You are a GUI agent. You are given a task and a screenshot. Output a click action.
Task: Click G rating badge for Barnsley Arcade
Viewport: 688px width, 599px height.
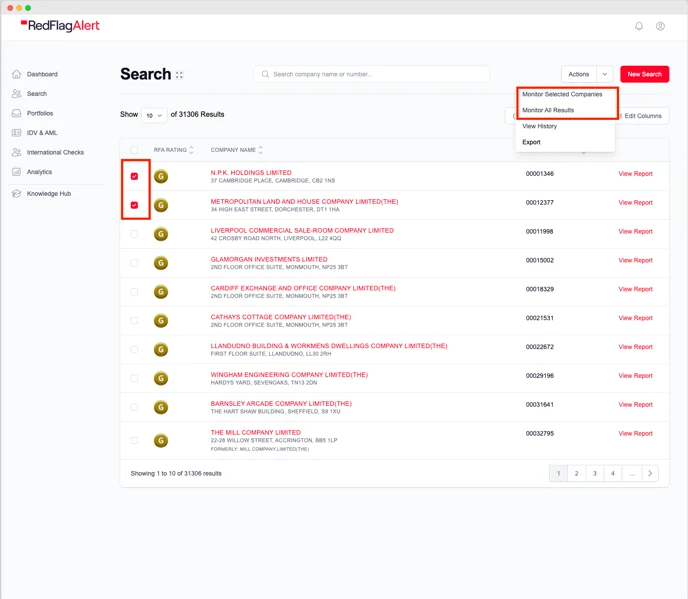tap(161, 407)
